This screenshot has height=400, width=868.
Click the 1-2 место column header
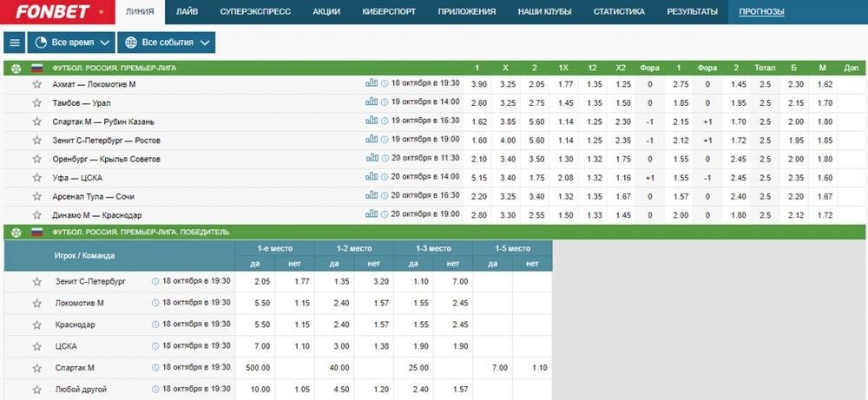coord(354,248)
